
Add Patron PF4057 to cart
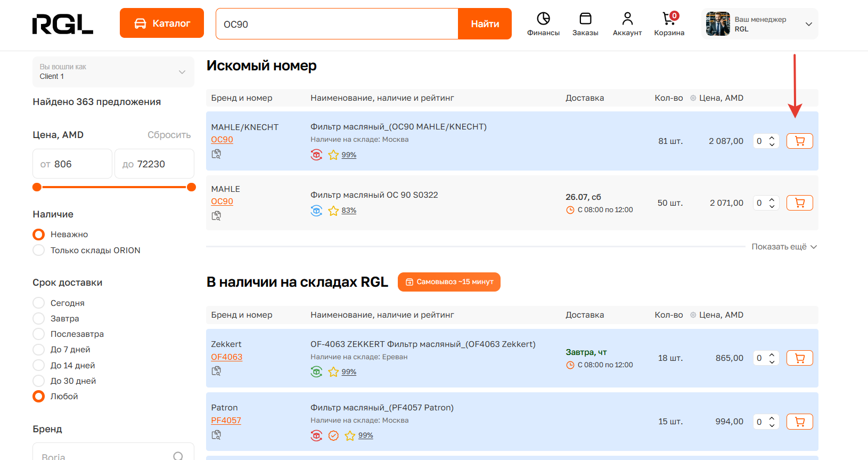pos(799,422)
